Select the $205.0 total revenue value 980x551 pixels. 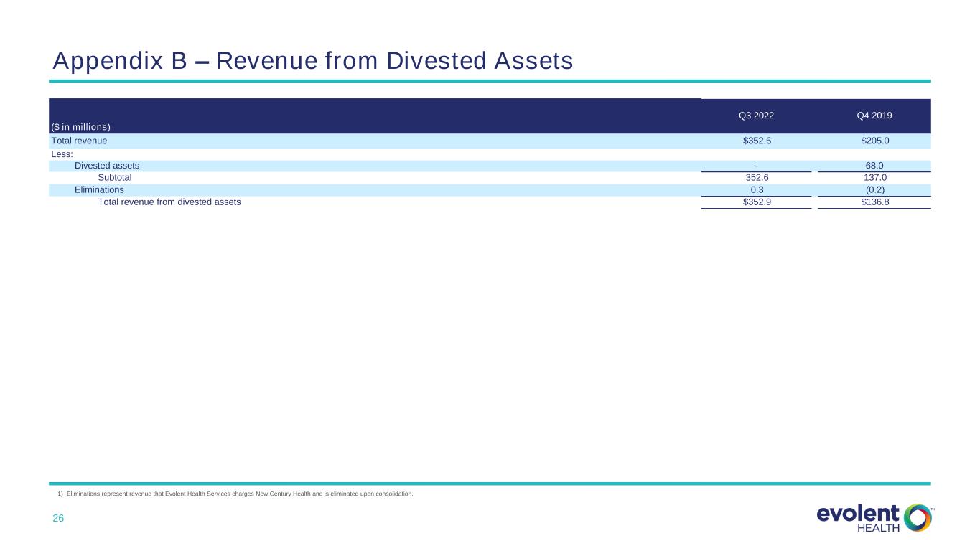[x=874, y=141]
